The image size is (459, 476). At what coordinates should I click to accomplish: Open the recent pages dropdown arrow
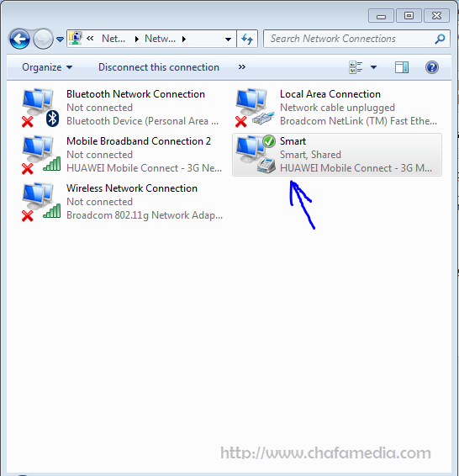click(60, 40)
